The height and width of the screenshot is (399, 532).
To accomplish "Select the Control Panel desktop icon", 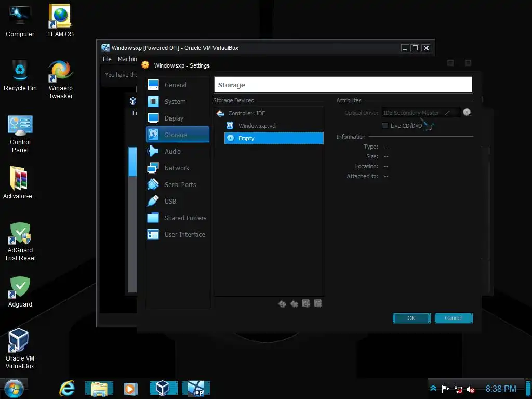I will point(20,134).
